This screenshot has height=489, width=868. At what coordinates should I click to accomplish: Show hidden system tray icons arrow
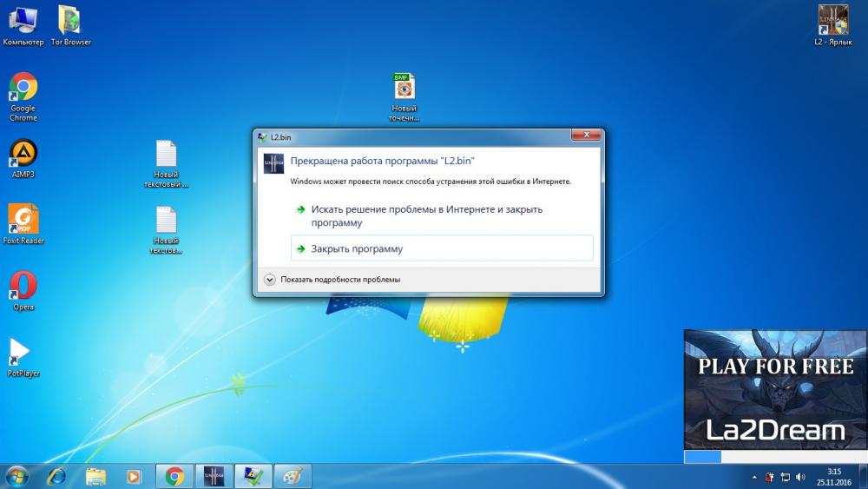pos(755,477)
